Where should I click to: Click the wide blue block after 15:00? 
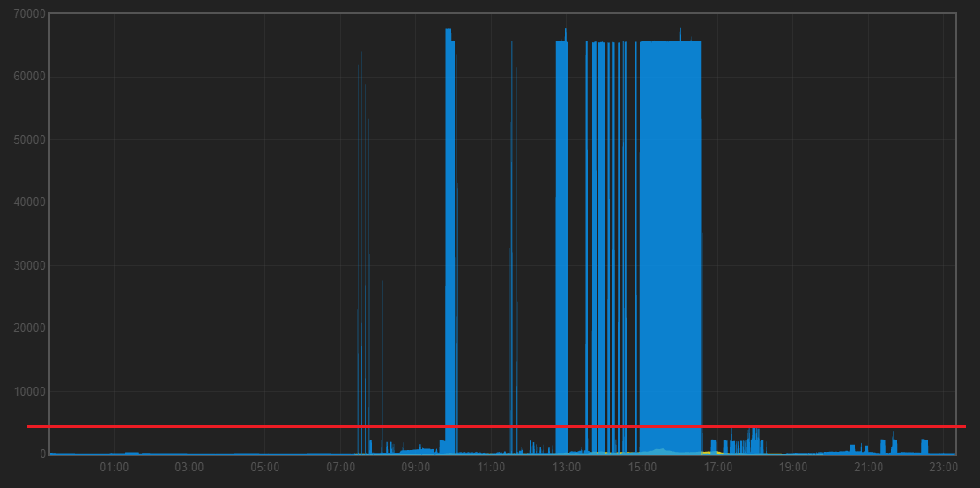click(670, 247)
